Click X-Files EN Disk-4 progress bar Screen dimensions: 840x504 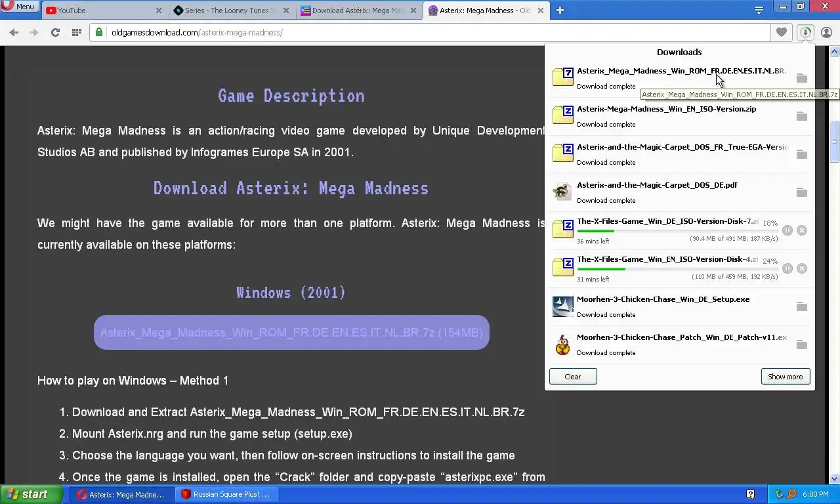(x=677, y=269)
